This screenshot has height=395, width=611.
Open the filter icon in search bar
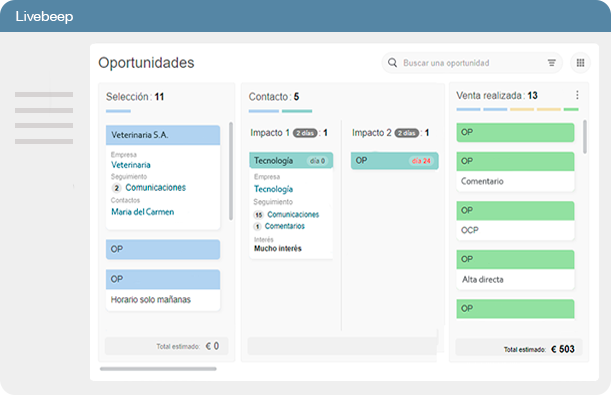(551, 63)
